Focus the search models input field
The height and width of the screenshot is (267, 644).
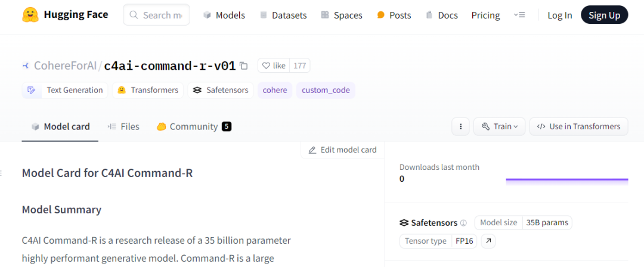click(x=162, y=15)
